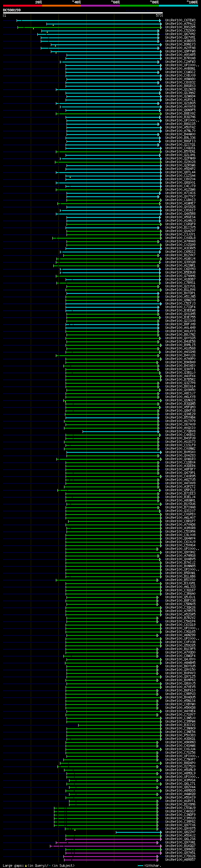Click the label UniRef100_B3CCV2
The image size is (201, 868).
(180, 725)
